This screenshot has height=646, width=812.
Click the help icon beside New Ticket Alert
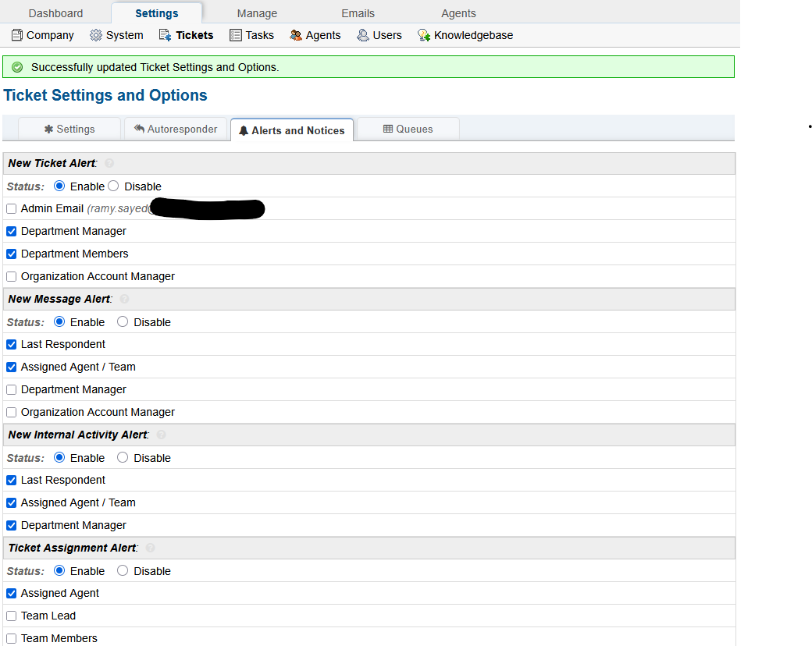pos(109,164)
